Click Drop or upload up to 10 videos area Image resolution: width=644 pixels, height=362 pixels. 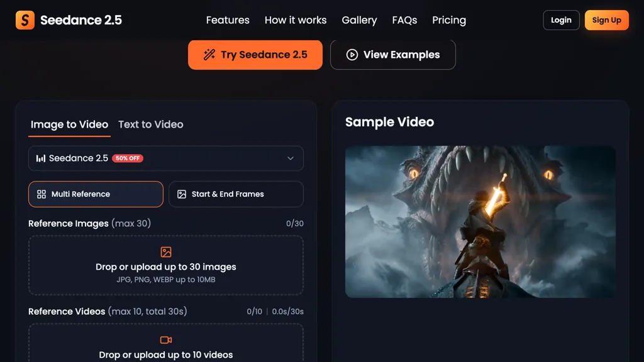pyautogui.click(x=166, y=343)
